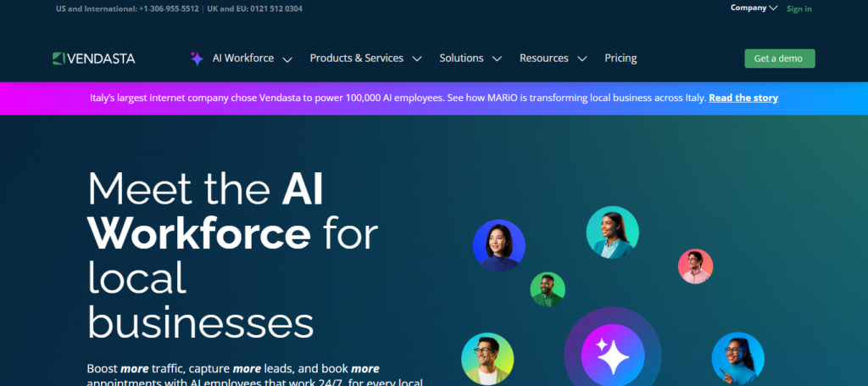Select the man avatar on red circle

point(695,266)
